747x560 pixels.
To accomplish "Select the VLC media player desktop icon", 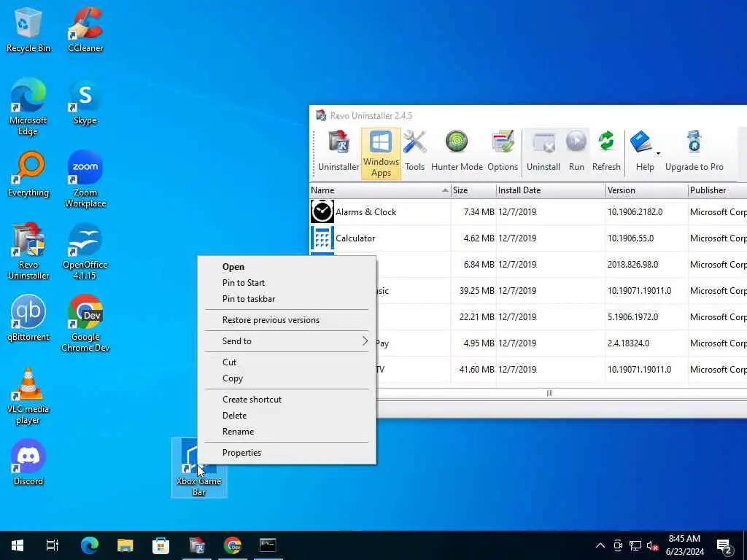I will coord(28,396).
